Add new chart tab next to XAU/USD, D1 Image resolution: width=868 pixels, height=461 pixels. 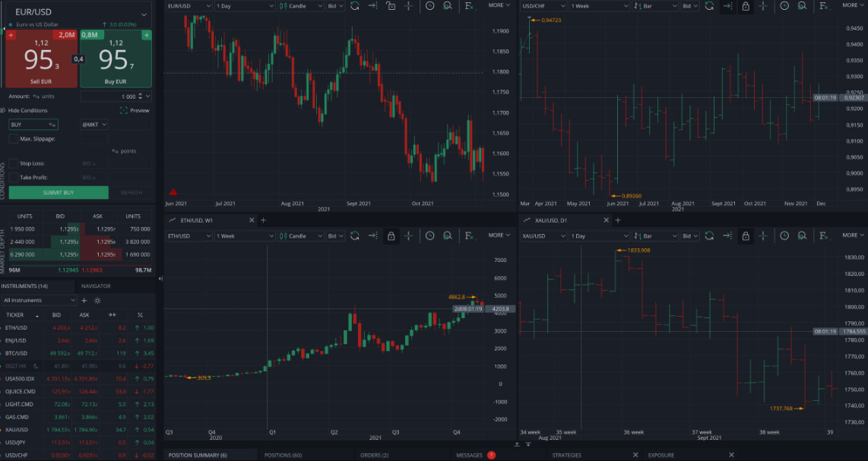click(618, 220)
